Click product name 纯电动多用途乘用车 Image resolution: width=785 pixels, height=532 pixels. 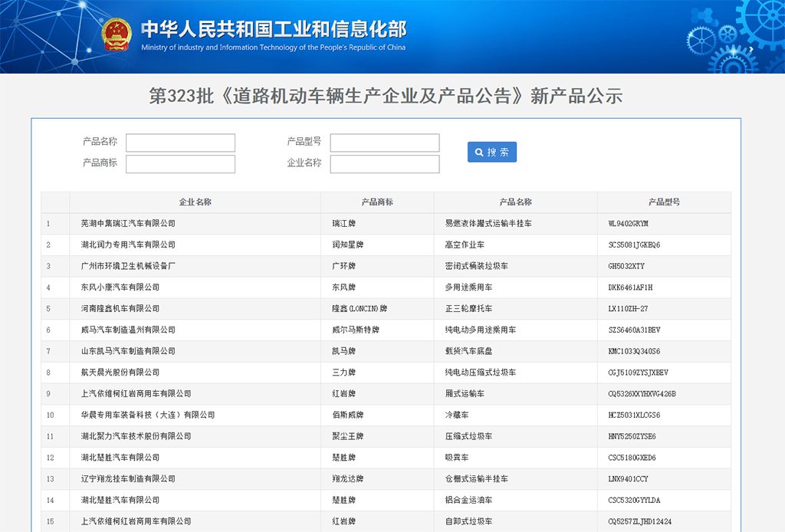click(x=481, y=330)
